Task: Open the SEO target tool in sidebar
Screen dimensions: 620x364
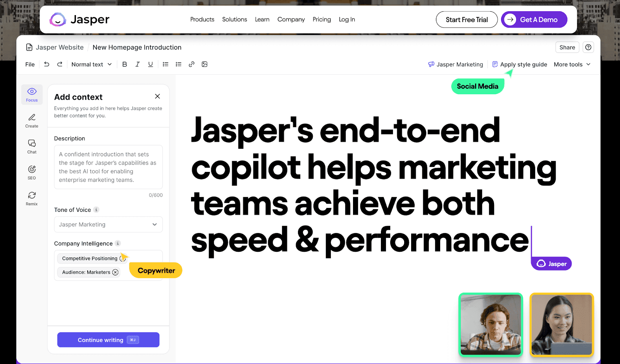Action: tap(32, 172)
